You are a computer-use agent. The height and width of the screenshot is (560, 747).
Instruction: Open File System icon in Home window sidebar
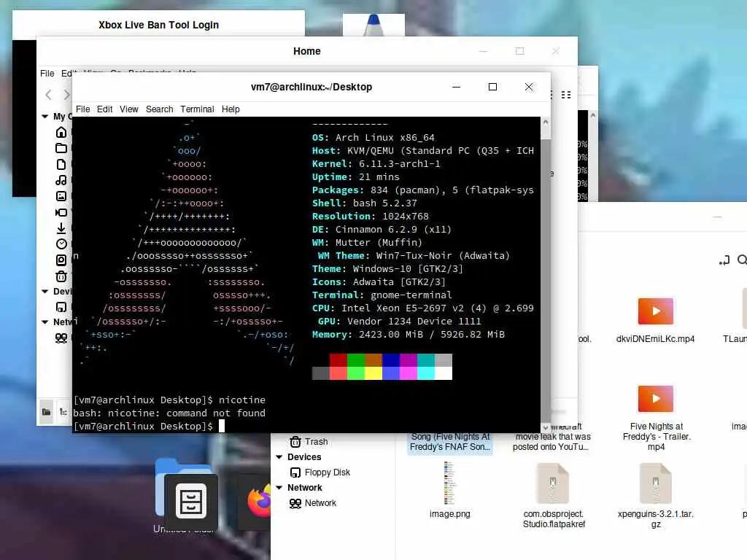click(61, 260)
